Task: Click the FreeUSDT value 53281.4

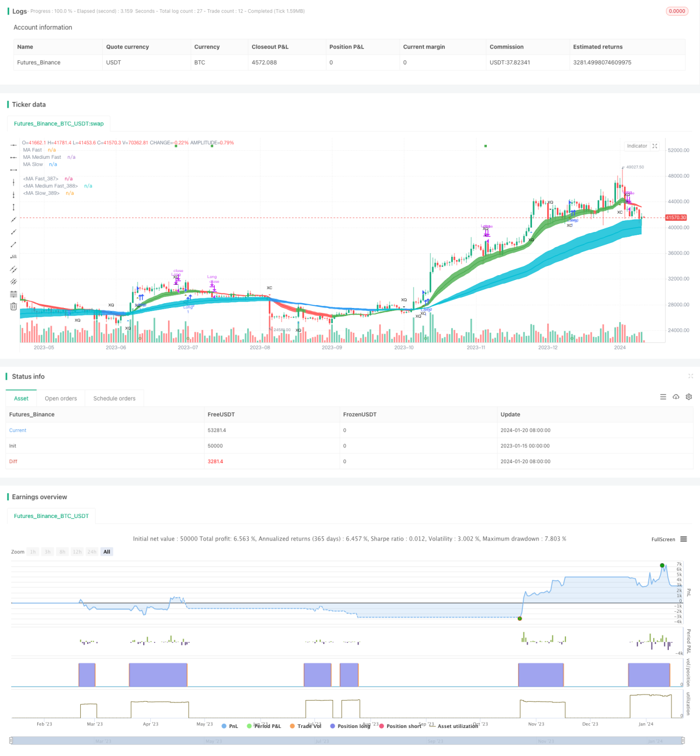Action: tap(217, 430)
